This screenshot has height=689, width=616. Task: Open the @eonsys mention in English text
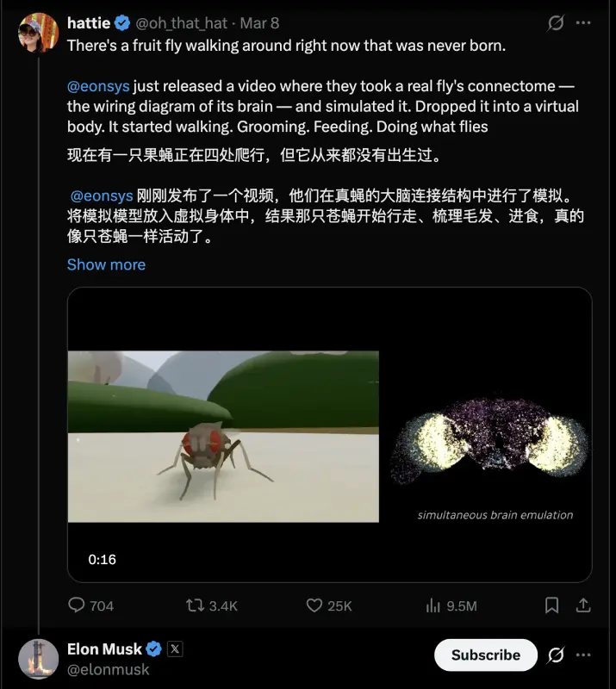coord(98,86)
